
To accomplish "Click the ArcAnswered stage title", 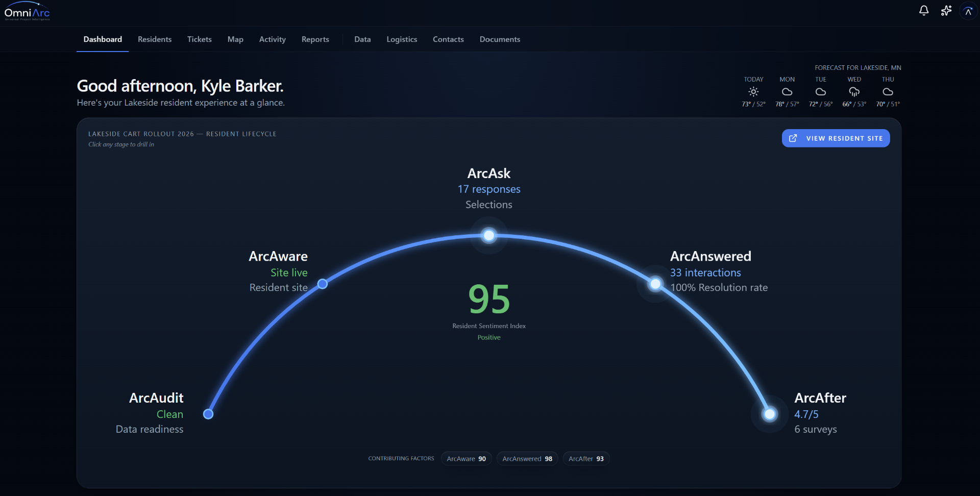I will pyautogui.click(x=710, y=256).
